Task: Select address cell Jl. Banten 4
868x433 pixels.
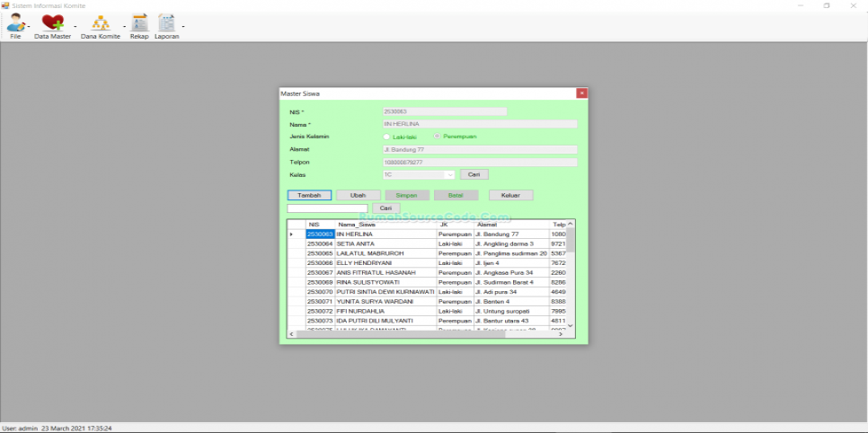Action: 511,302
